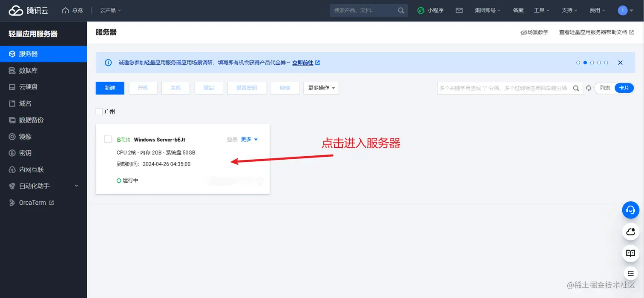
Task: Click the 重置密码 button
Action: [247, 88]
